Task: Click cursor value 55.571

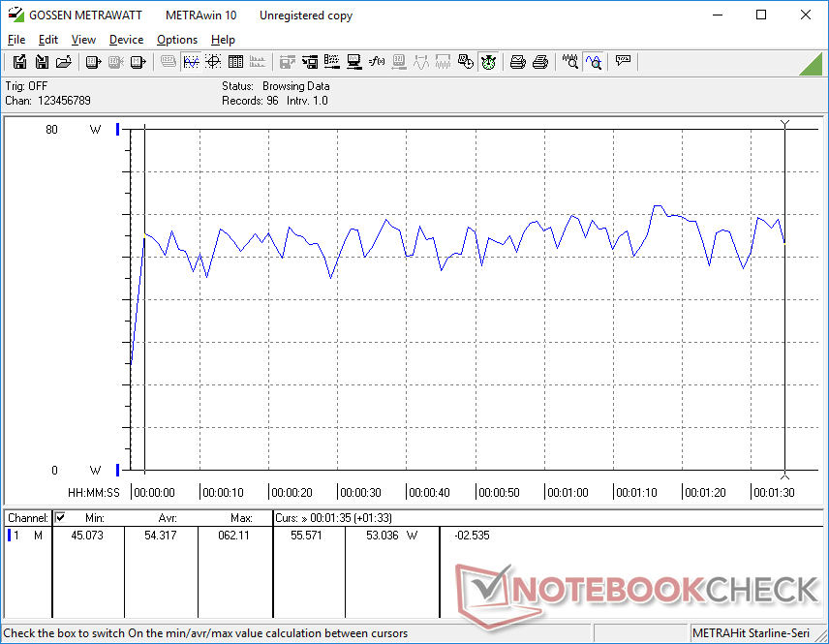Action: [x=306, y=536]
